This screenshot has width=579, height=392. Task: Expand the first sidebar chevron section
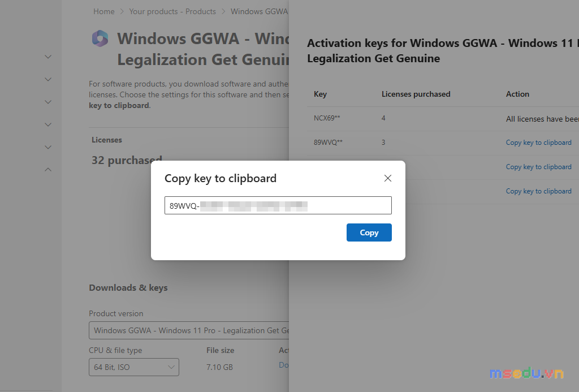48,57
